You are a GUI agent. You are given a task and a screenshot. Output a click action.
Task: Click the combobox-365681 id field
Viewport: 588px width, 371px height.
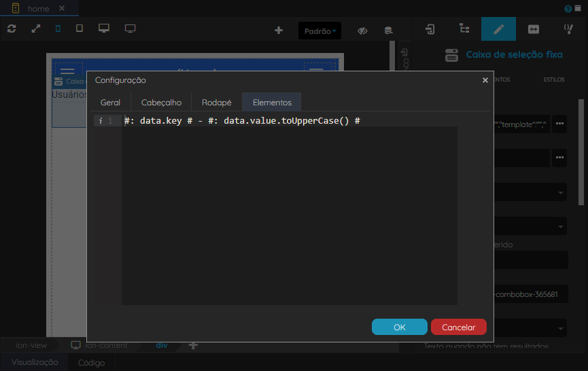pyautogui.click(x=531, y=294)
